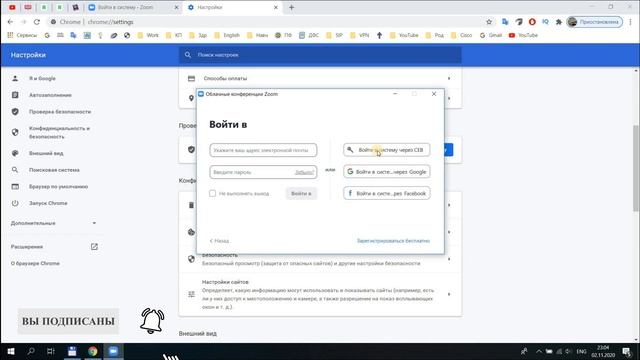Viewport: 640px width, 360px height.
Task: Sign in with Google in Zoom
Action: pos(387,172)
